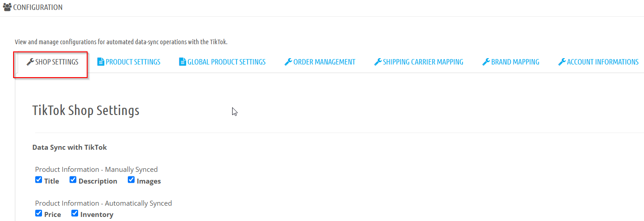Switch to the Product Settings tab
This screenshot has height=221, width=644.
click(x=129, y=62)
